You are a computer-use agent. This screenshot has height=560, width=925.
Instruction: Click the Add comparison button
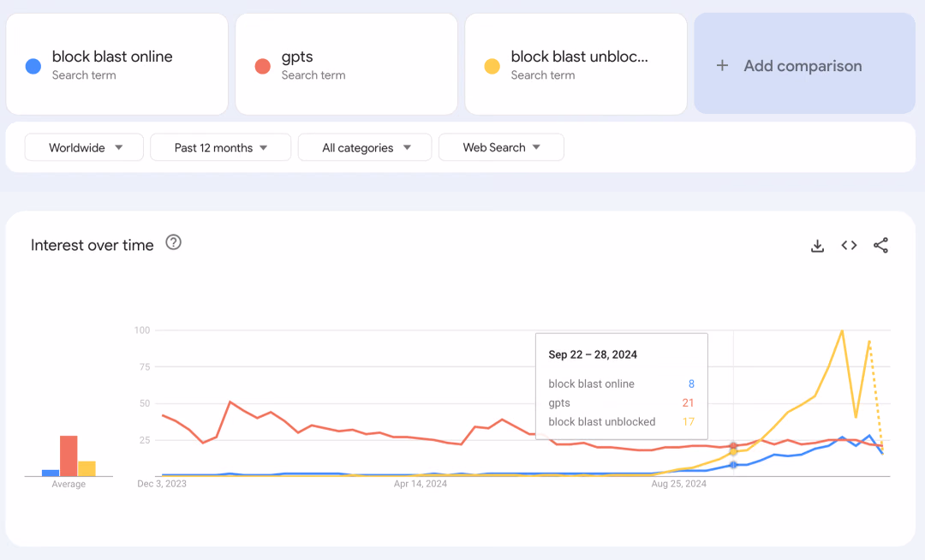coord(804,63)
